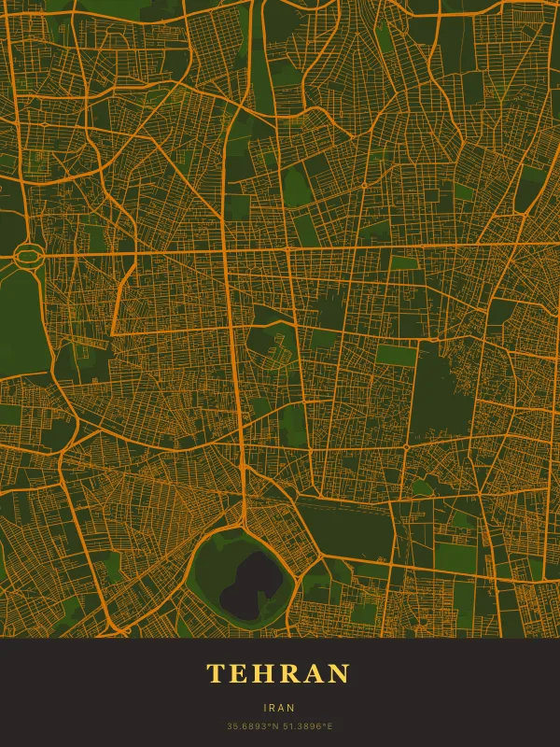Click the first E in TEHRAN
This screenshot has height=747, width=560.
point(240,673)
